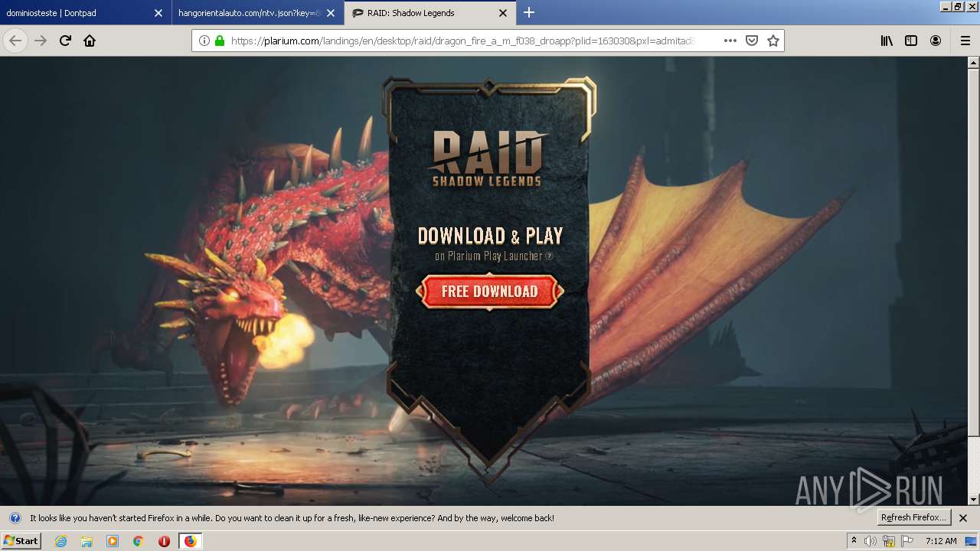The image size is (980, 551).
Task: Launch Opera from taskbar
Action: [x=164, y=541]
